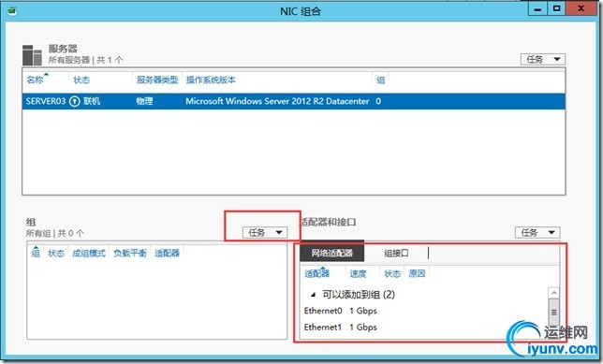Sort adapters by 速度 column
This screenshot has height=364, width=603.
358,273
